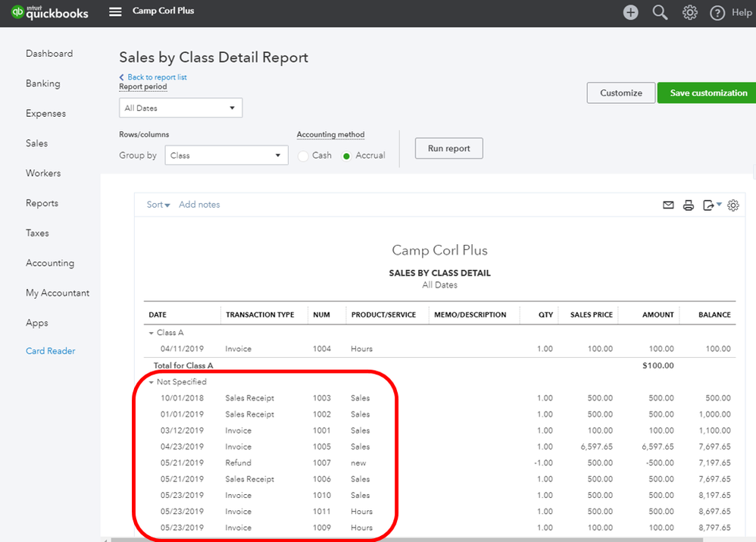
Task: Open the Sort dropdown
Action: 158,205
